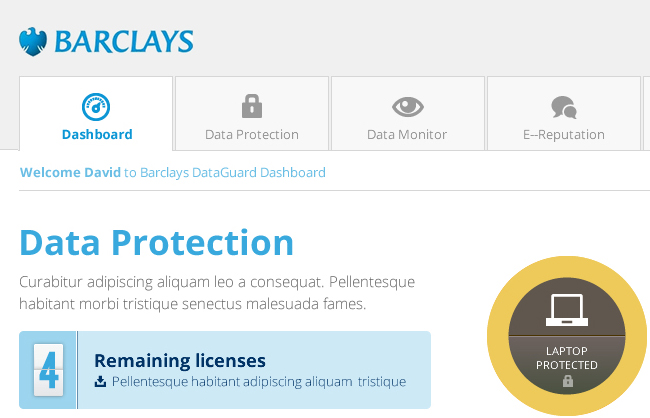Click the laptop icon in the status badge

coord(567,310)
